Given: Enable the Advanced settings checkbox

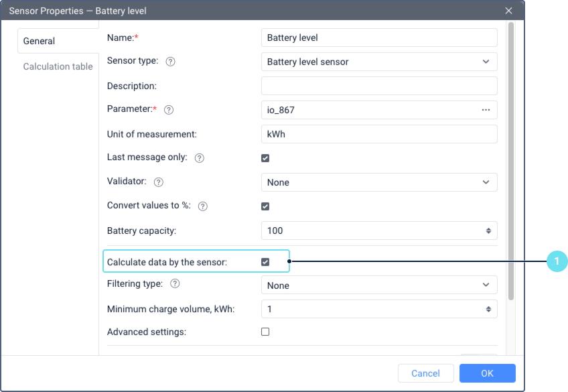Looking at the screenshot, I should click(x=265, y=332).
